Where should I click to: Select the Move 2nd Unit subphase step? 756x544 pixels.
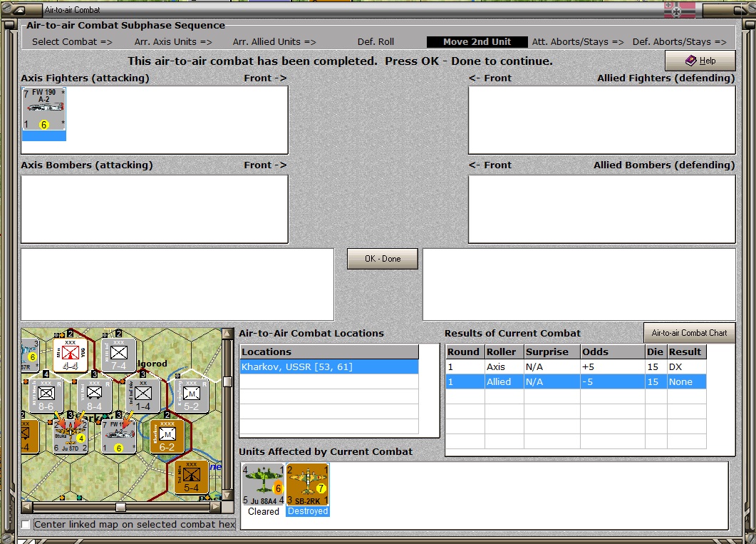tap(477, 42)
